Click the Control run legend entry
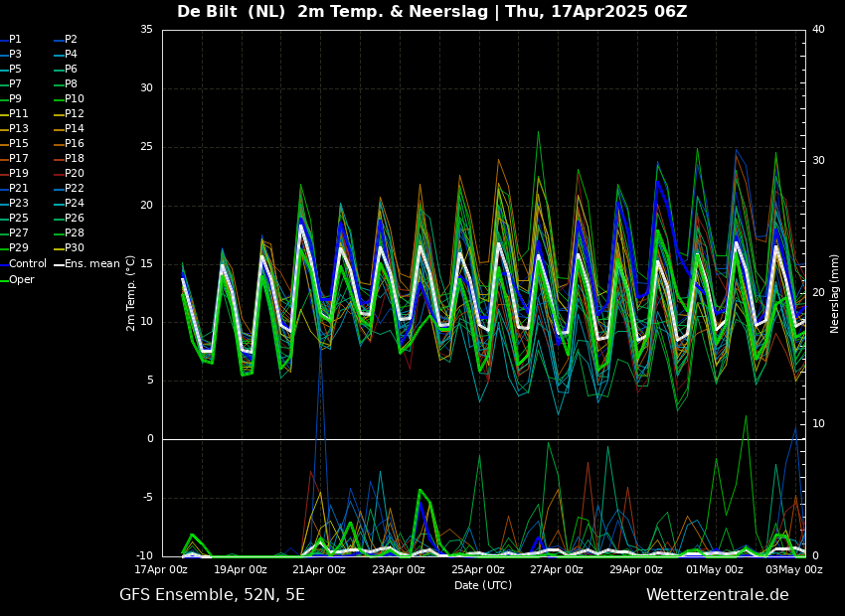Viewport: 845px width, 616px height. (x=27, y=264)
